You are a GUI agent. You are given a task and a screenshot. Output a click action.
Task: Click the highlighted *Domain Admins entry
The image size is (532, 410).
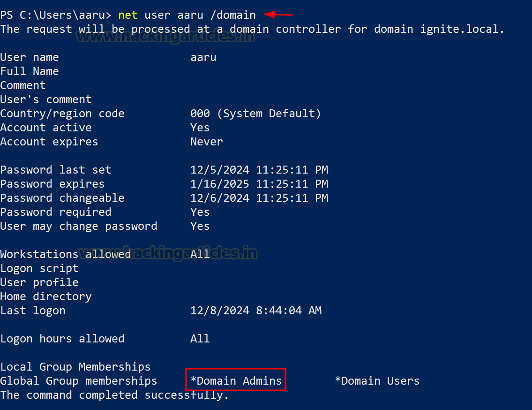click(236, 380)
